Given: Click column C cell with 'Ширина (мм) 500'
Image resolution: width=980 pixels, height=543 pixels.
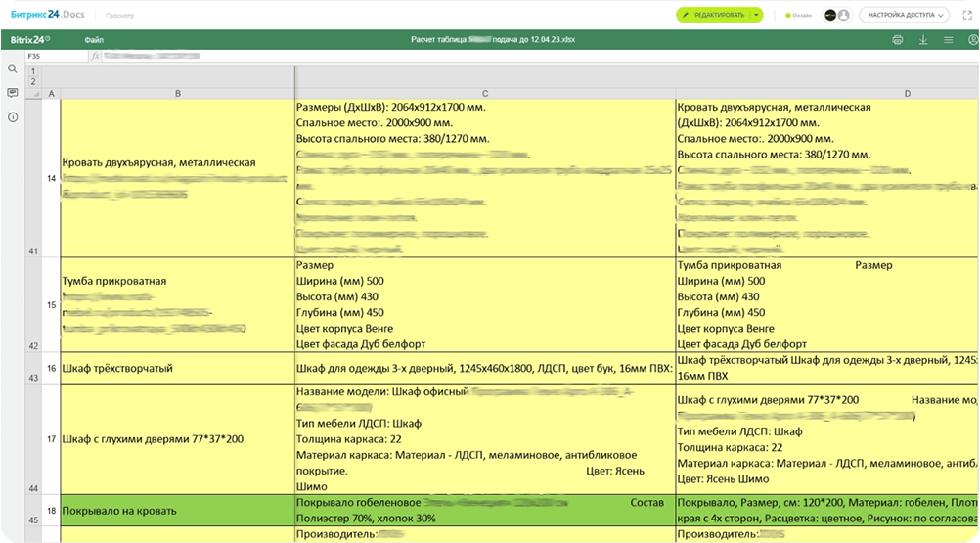Looking at the screenshot, I should tap(485, 305).
